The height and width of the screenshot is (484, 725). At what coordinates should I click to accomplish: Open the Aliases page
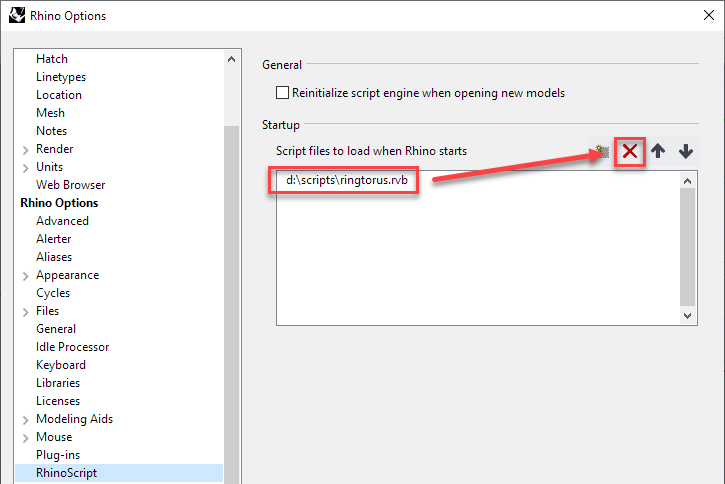(x=54, y=257)
